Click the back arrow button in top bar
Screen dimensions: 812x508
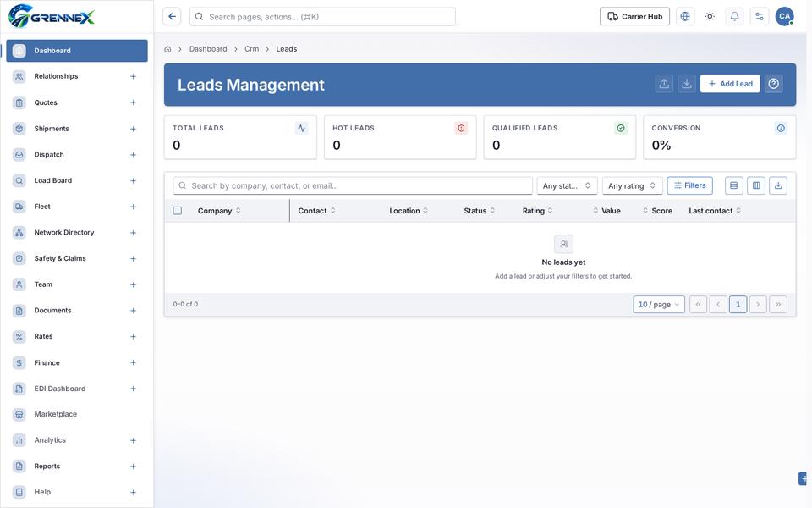(x=172, y=17)
